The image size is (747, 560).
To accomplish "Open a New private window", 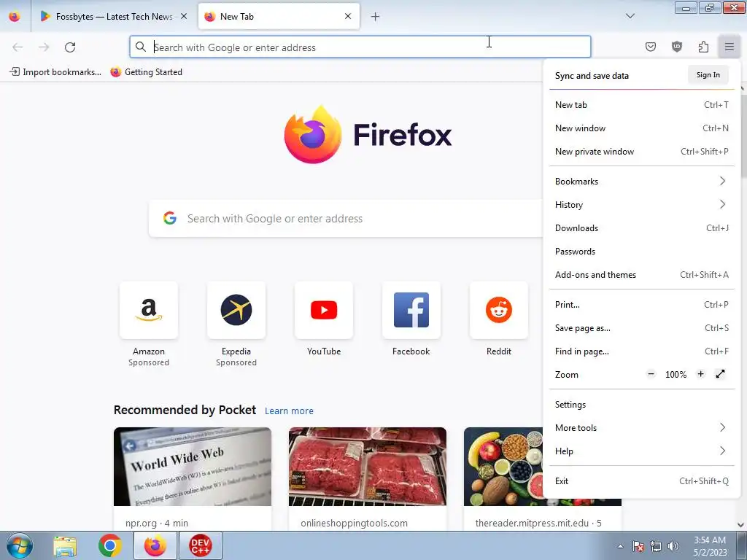I will tap(642, 152).
